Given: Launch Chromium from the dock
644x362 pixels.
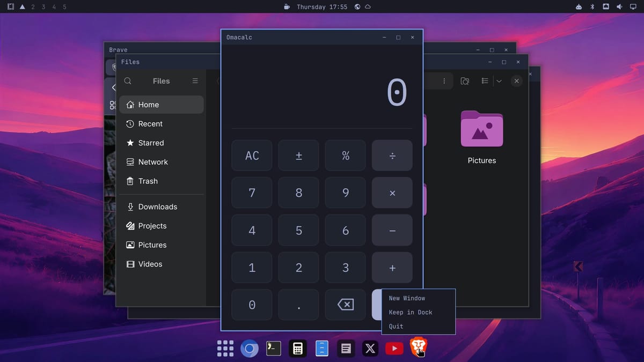Looking at the screenshot, I should pos(249,349).
